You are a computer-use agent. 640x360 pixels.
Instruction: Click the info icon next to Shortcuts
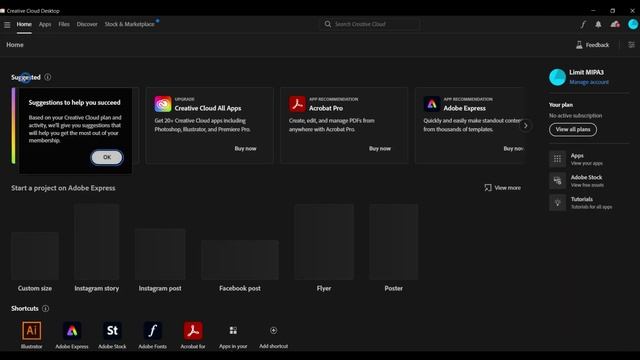(46, 309)
